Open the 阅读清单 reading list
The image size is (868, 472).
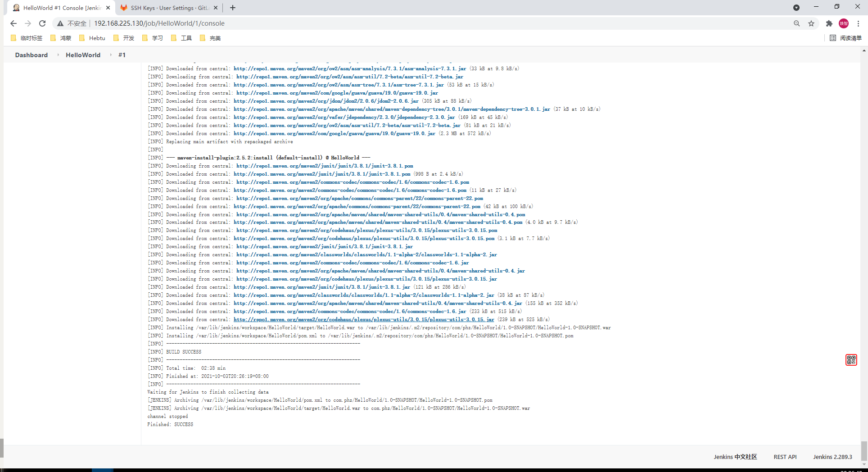coord(845,38)
